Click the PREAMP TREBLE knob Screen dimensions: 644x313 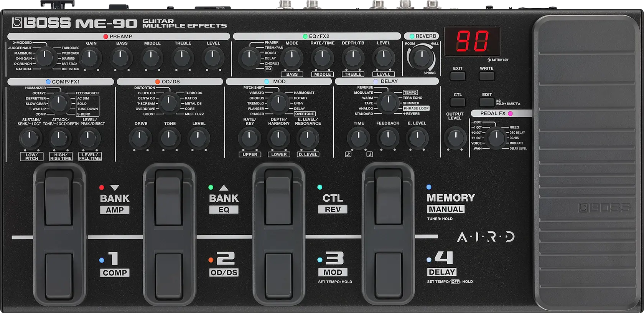pos(183,58)
